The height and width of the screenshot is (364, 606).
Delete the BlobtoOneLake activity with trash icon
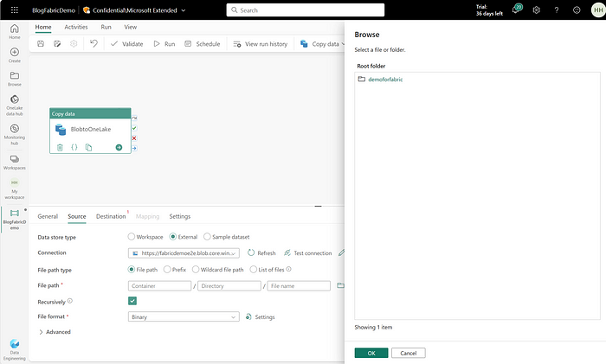pyautogui.click(x=60, y=148)
